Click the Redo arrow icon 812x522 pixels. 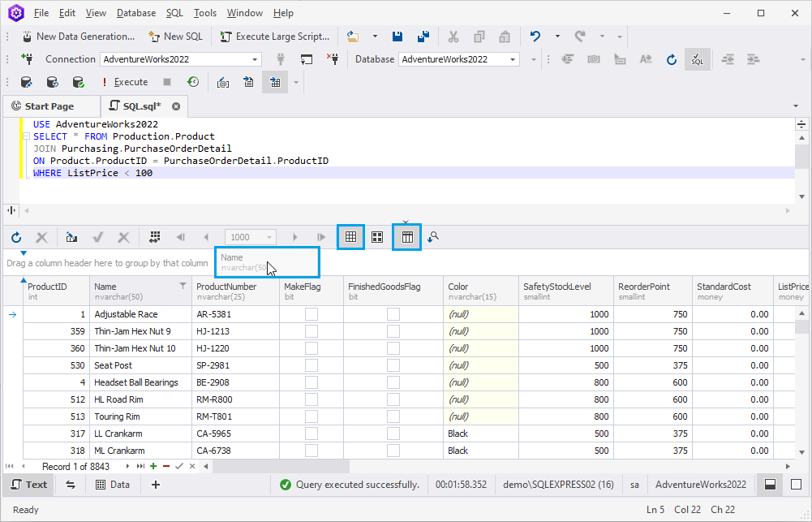tap(580, 37)
